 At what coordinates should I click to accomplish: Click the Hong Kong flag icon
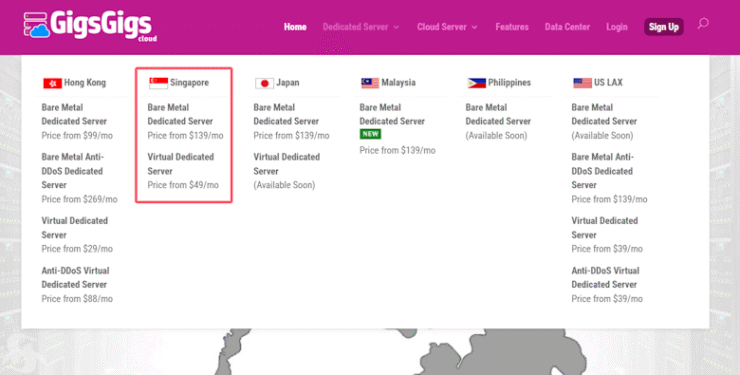(52, 83)
